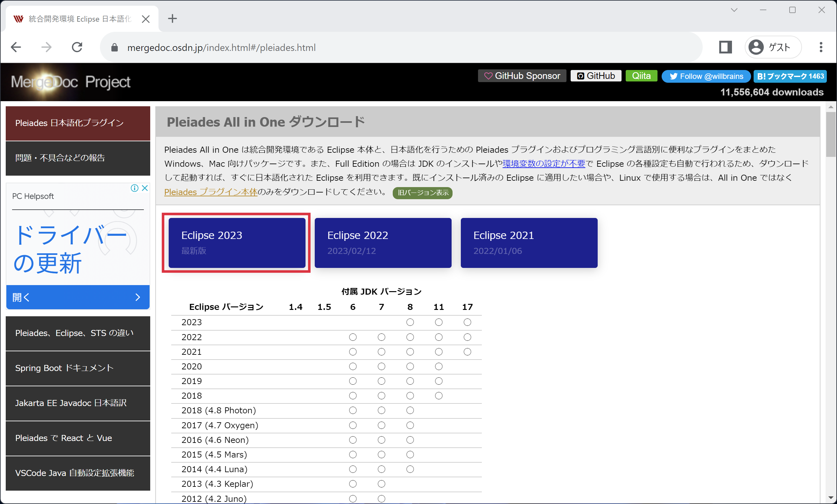This screenshot has width=837, height=504.
Task: Click the MergeDoc Project logo
Action: tap(71, 82)
